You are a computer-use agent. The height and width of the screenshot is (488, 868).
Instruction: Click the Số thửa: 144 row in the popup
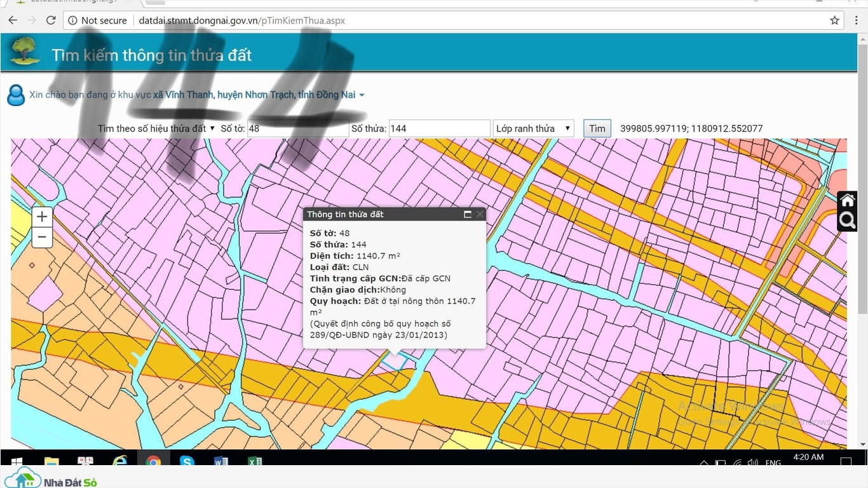pos(338,244)
